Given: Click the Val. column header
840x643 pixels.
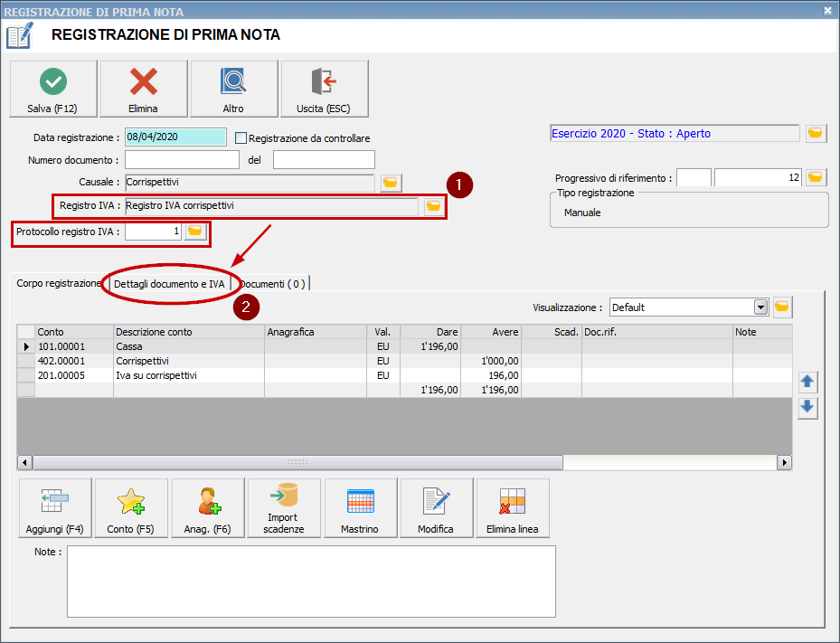Looking at the screenshot, I should pyautogui.click(x=383, y=332).
